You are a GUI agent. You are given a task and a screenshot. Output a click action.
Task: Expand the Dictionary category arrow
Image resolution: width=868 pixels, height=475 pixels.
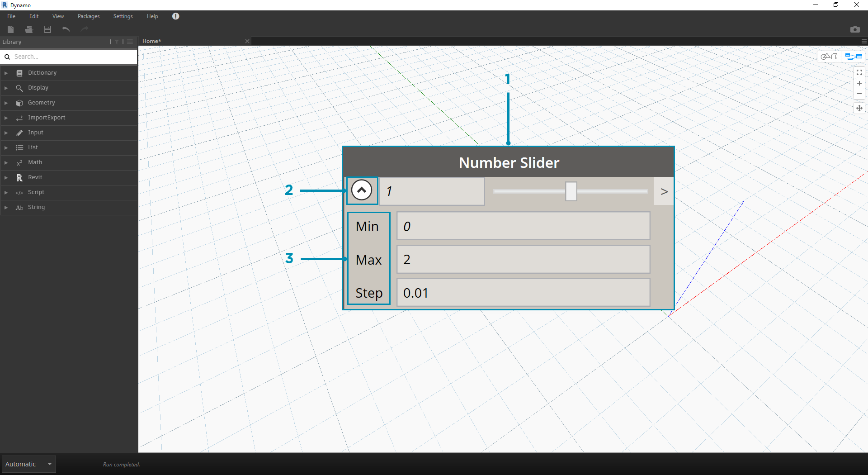click(x=6, y=73)
